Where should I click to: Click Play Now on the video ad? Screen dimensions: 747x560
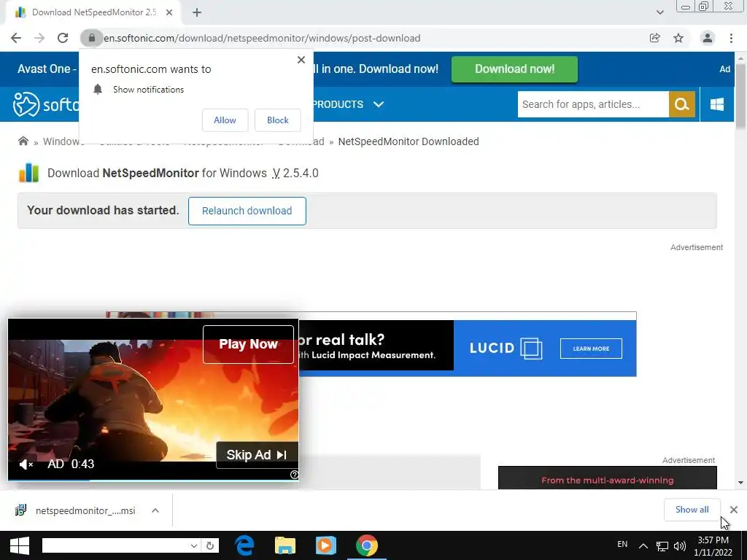coord(248,344)
